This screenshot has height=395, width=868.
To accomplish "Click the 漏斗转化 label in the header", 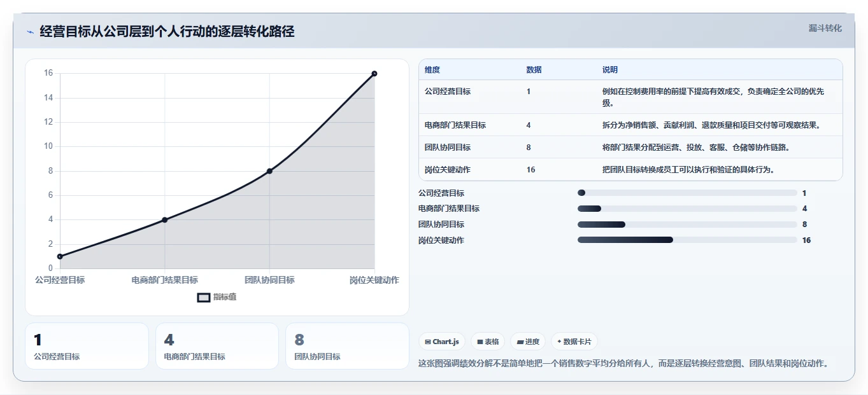I will 825,28.
